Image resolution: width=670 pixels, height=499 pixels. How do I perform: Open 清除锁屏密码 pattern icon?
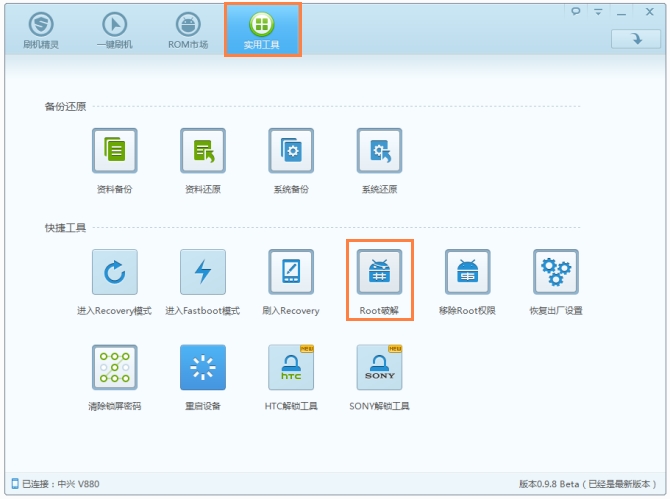(x=115, y=367)
